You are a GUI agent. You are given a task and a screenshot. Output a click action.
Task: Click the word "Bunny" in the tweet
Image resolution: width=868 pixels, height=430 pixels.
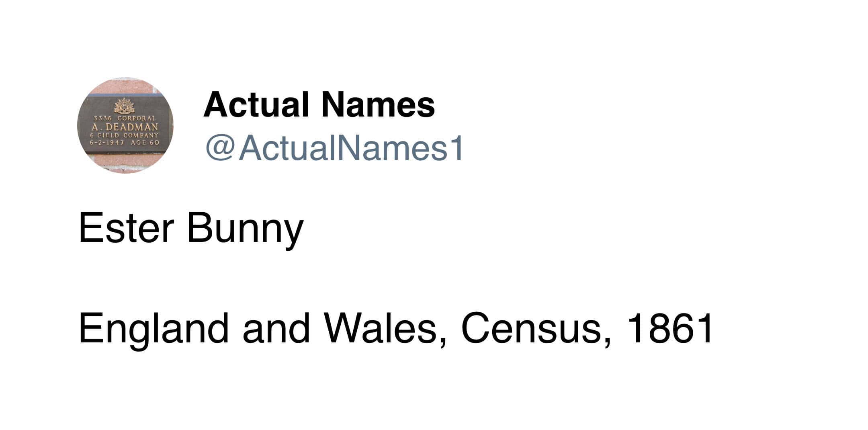tap(245, 229)
